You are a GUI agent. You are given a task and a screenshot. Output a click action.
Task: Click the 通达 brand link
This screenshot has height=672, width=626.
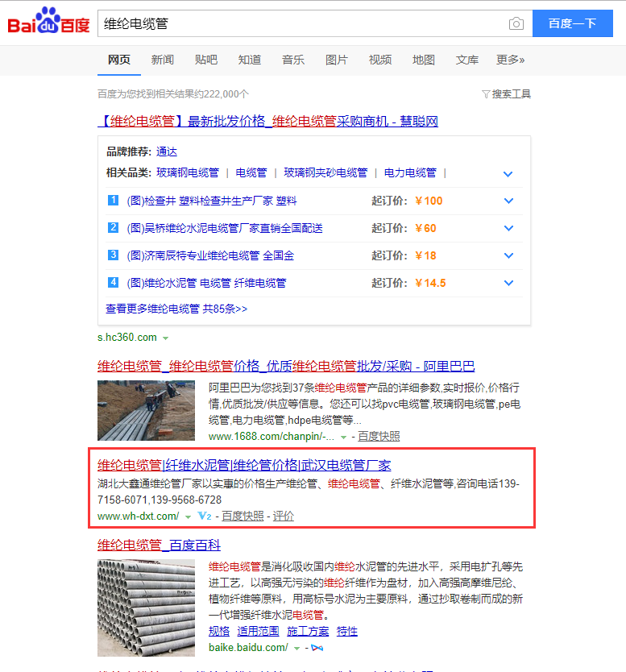tap(167, 151)
